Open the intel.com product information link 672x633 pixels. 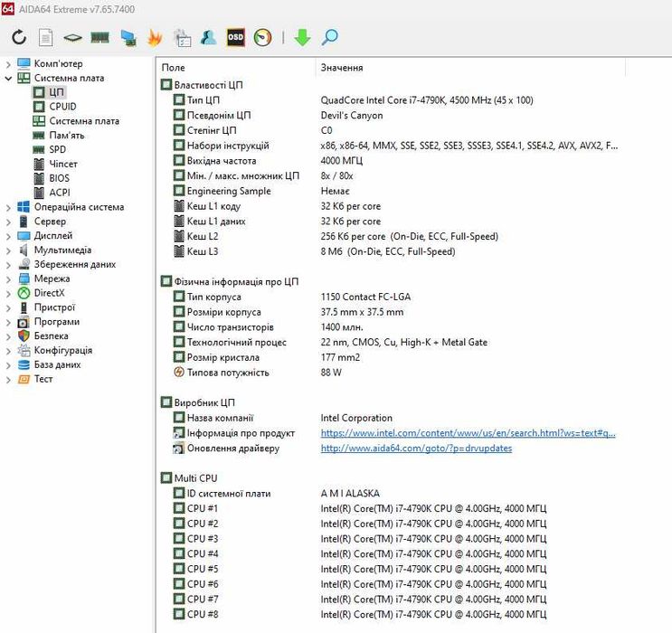[468, 433]
